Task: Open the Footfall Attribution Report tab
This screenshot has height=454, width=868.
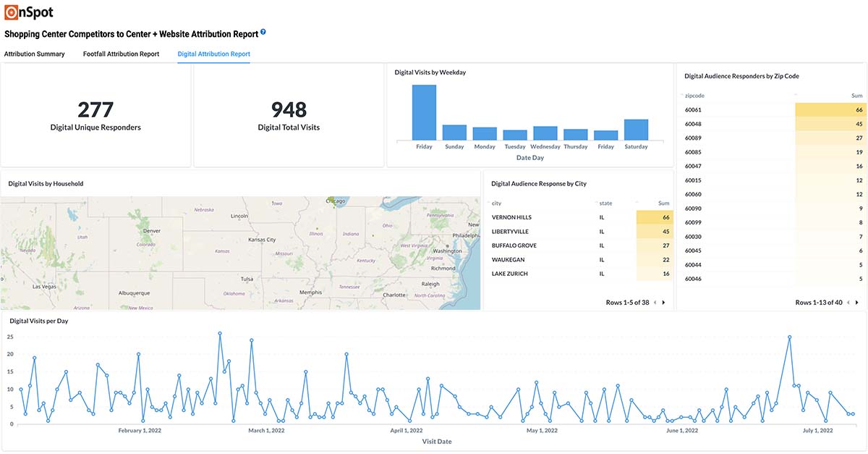Action: pyautogui.click(x=120, y=54)
